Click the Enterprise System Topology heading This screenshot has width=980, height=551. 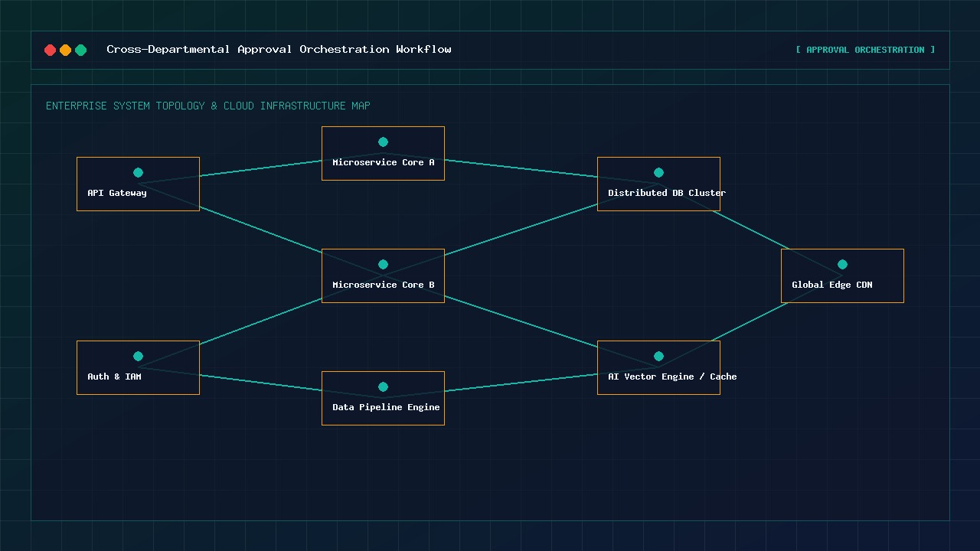(x=208, y=106)
